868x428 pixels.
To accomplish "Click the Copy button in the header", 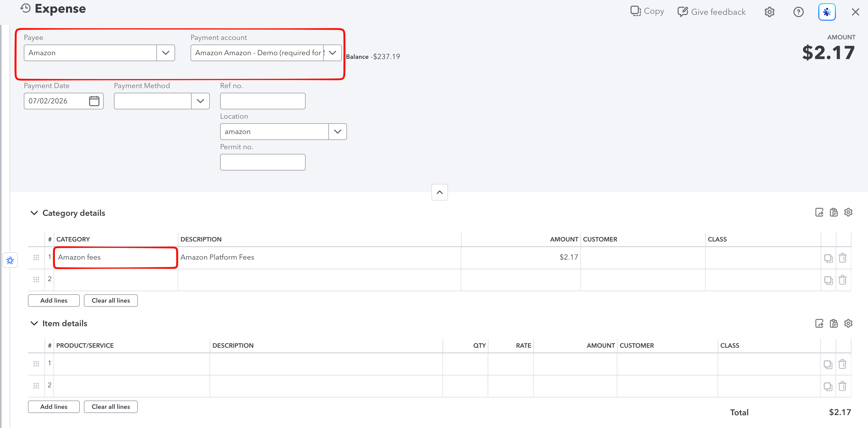I will pos(647,11).
